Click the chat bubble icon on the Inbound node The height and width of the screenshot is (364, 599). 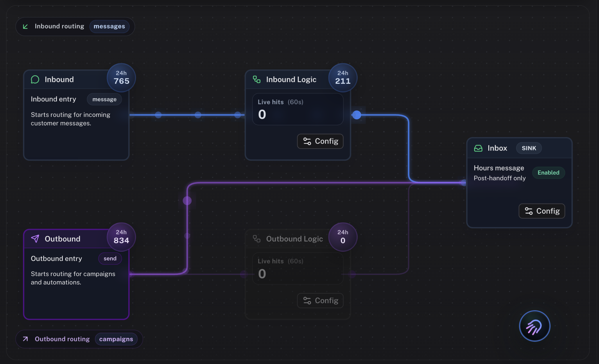(x=35, y=79)
